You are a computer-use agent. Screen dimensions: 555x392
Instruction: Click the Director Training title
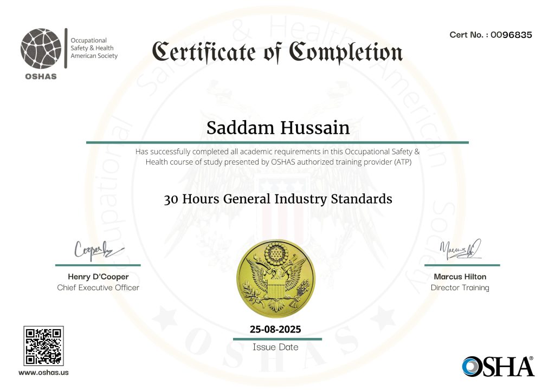(460, 288)
